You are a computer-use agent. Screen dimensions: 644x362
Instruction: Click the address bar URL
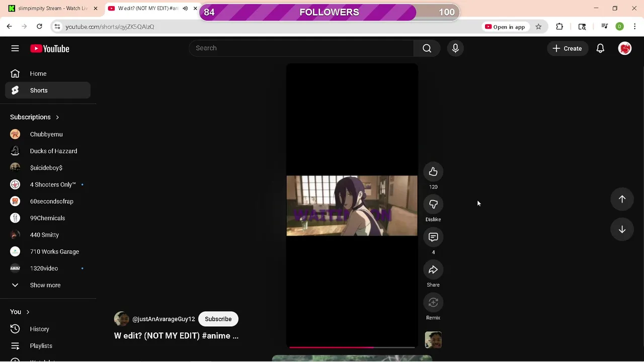click(110, 27)
